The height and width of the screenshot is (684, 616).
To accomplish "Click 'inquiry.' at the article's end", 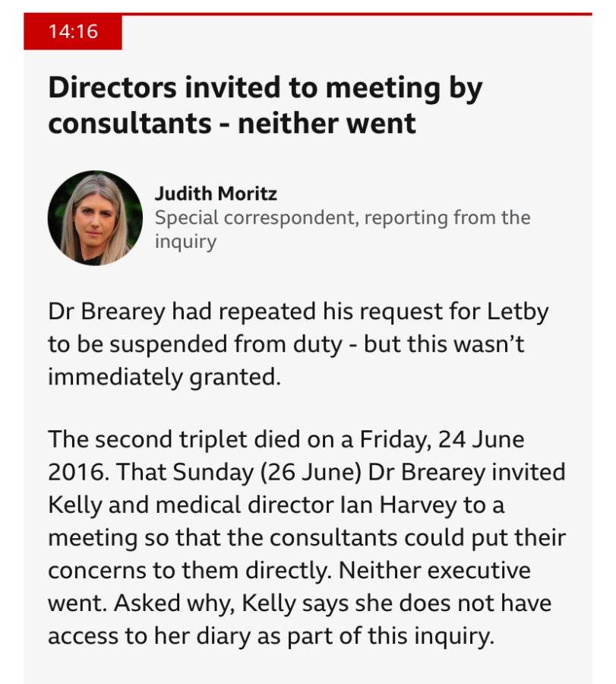I will tap(454, 636).
